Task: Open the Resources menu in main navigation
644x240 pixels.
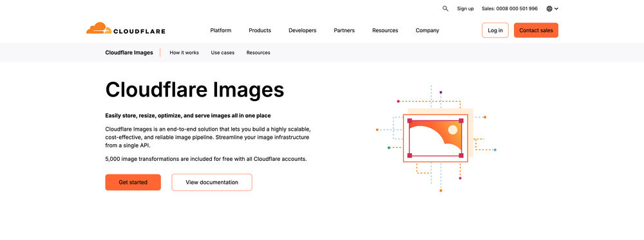Action: (385, 30)
